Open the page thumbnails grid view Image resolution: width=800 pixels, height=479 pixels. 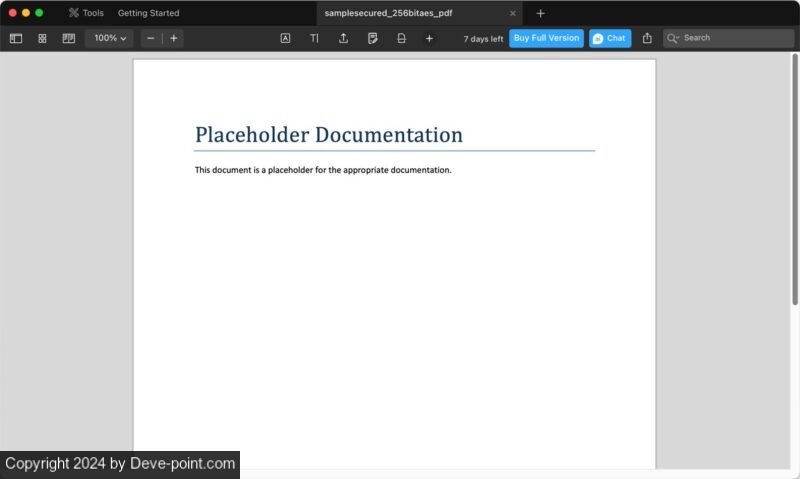[x=42, y=38]
